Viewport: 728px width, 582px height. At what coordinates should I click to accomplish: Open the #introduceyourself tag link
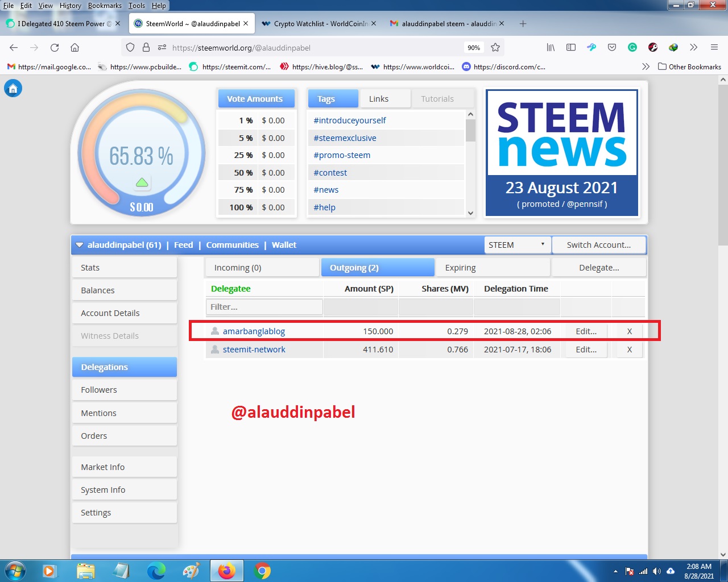click(350, 120)
